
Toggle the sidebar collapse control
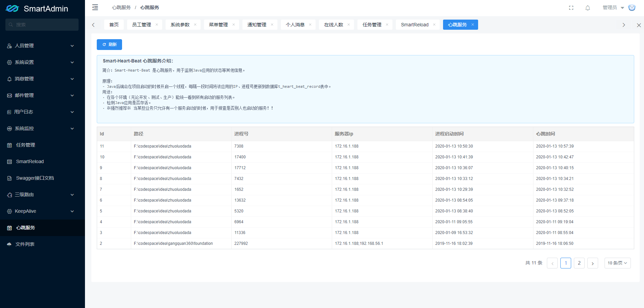pyautogui.click(x=95, y=7)
